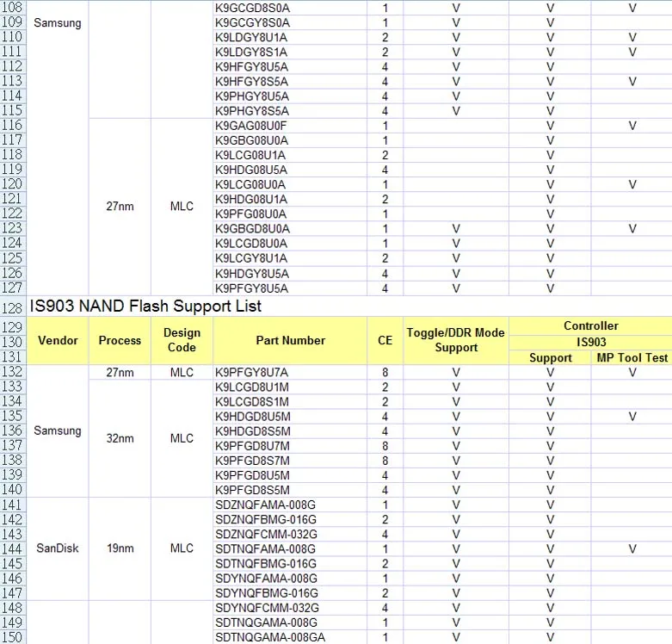Select the Process header cell
The width and height of the screenshot is (672, 644).
[x=120, y=340]
